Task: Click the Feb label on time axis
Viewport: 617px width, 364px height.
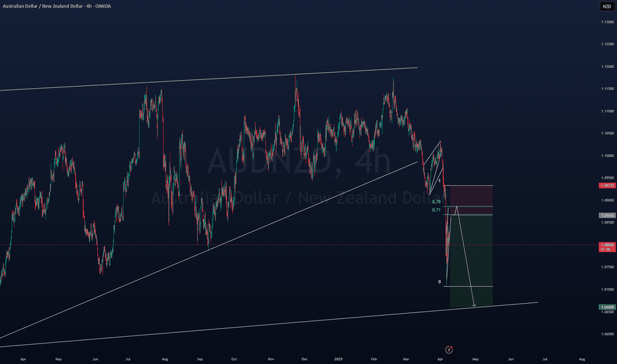Action: 374,359
